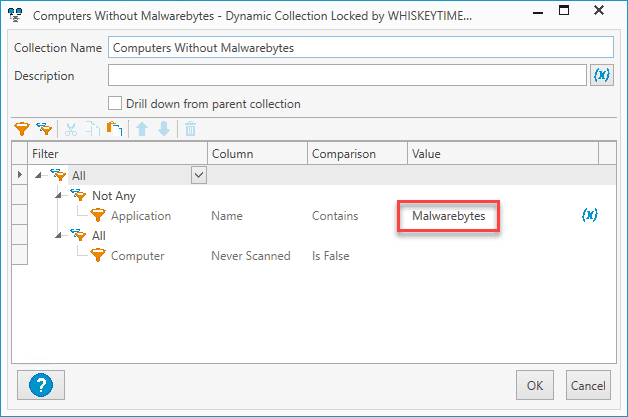Screen dimensions: 628x417
Task: Cut selected filter with scissors icon
Action: click(71, 129)
